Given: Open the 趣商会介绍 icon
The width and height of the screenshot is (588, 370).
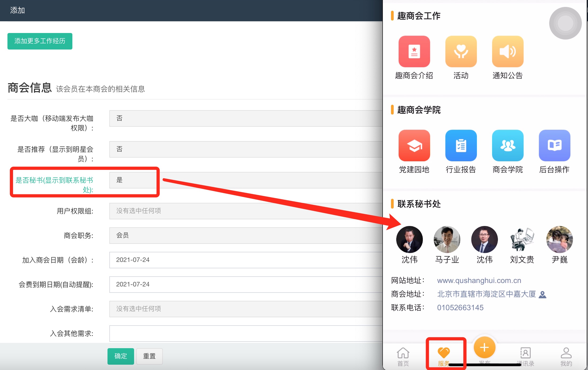Looking at the screenshot, I should (x=414, y=51).
